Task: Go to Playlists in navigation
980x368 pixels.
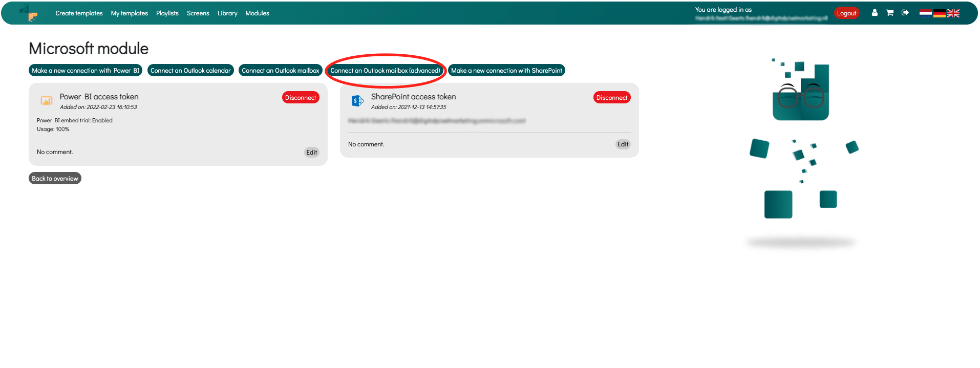Action: [167, 13]
